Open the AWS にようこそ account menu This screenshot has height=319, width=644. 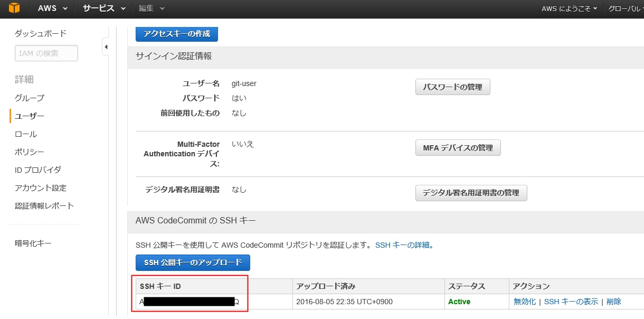[x=569, y=9]
